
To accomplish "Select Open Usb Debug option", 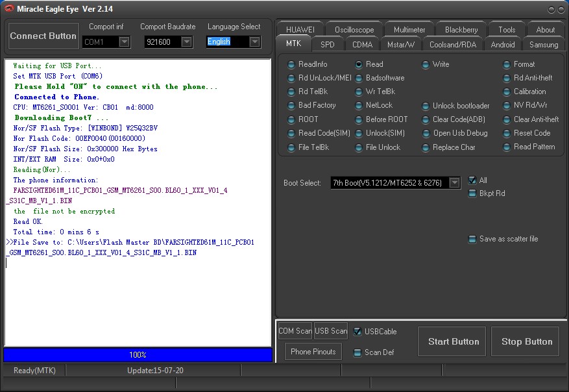I will (426, 133).
